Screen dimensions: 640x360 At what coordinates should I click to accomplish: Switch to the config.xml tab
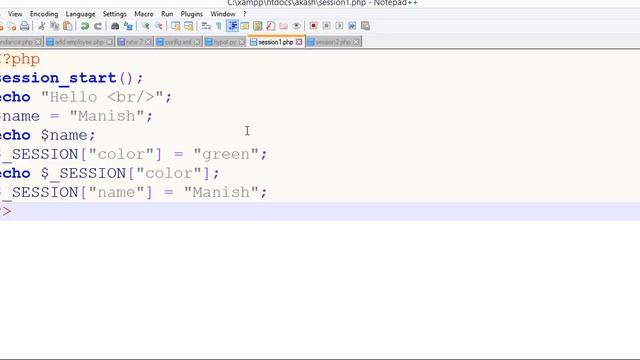[x=178, y=42]
